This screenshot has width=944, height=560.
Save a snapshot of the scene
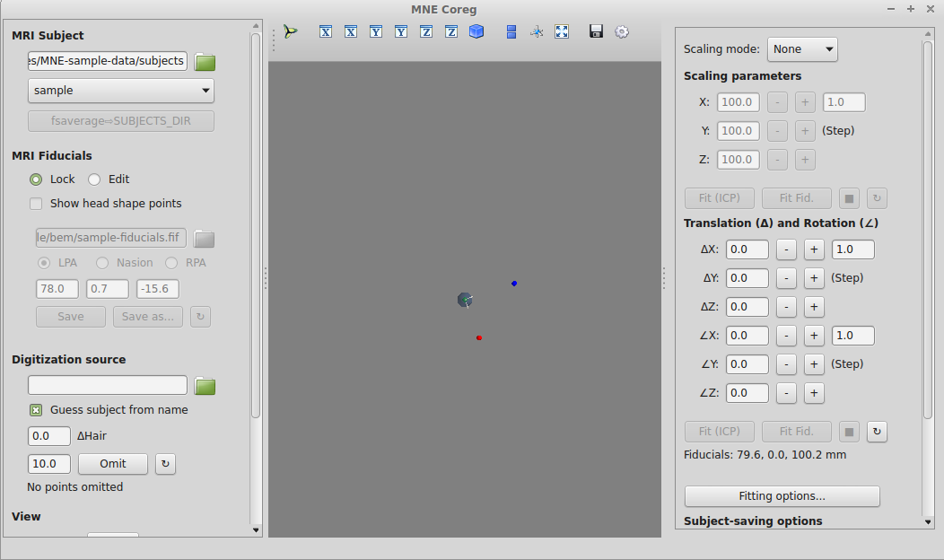595,31
